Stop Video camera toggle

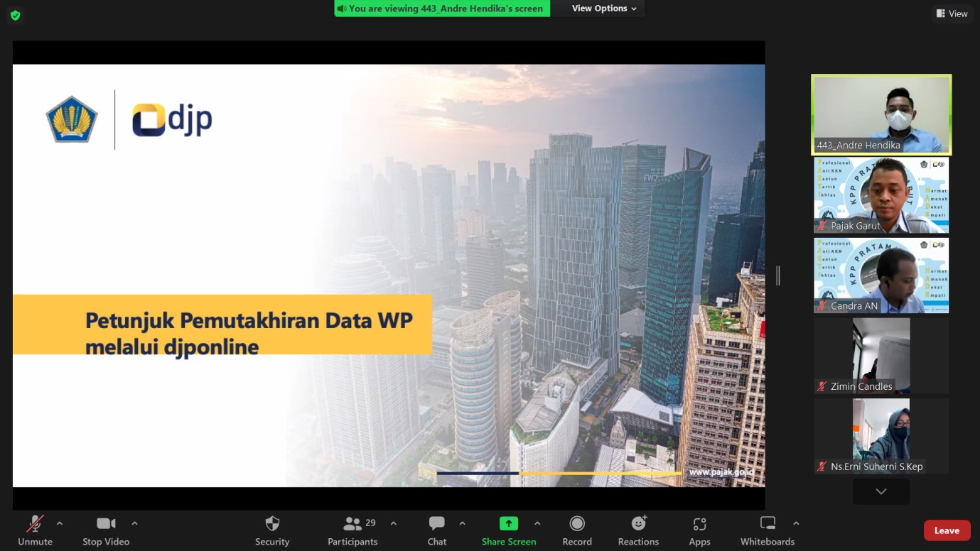pyautogui.click(x=106, y=530)
